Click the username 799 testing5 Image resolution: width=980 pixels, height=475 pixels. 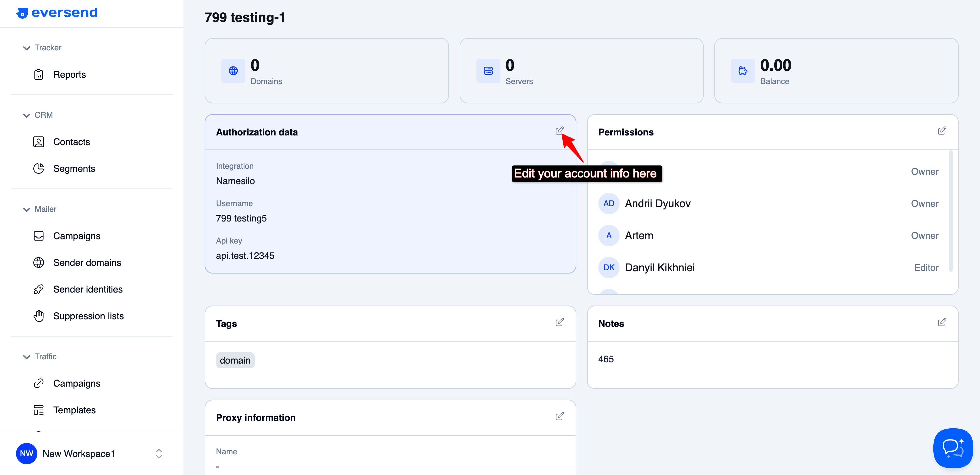pos(241,218)
